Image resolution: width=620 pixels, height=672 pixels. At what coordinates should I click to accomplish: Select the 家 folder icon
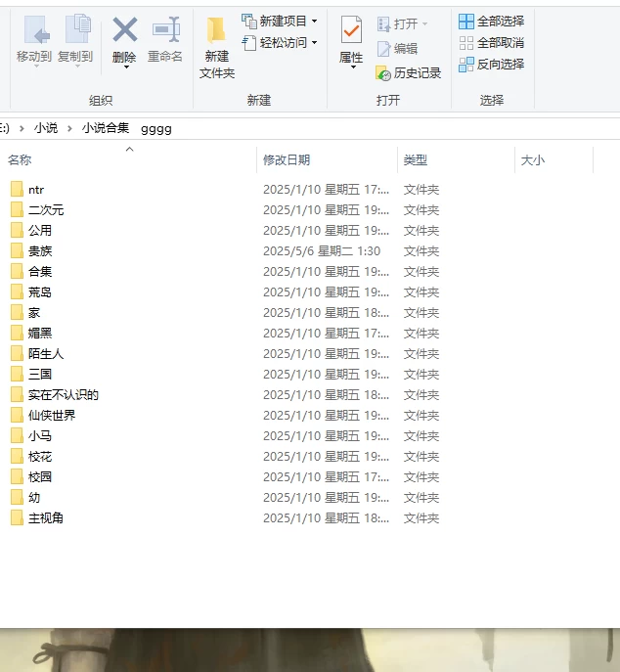[x=17, y=312]
